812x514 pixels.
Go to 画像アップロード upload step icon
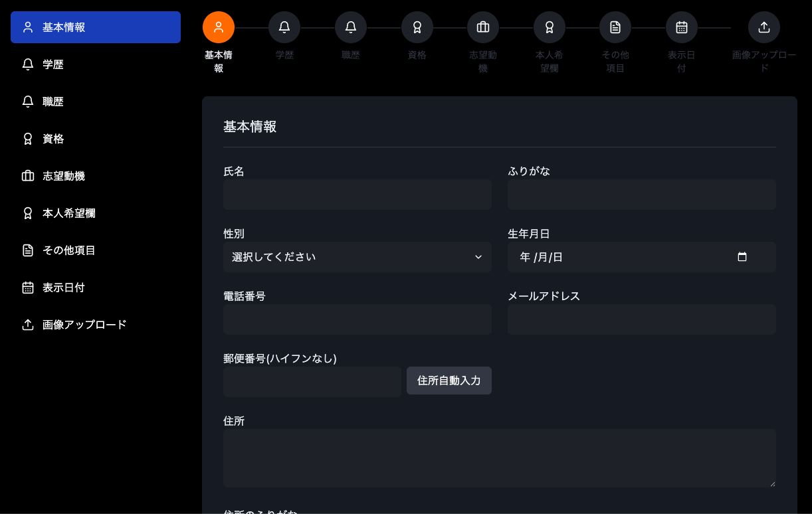tap(764, 27)
